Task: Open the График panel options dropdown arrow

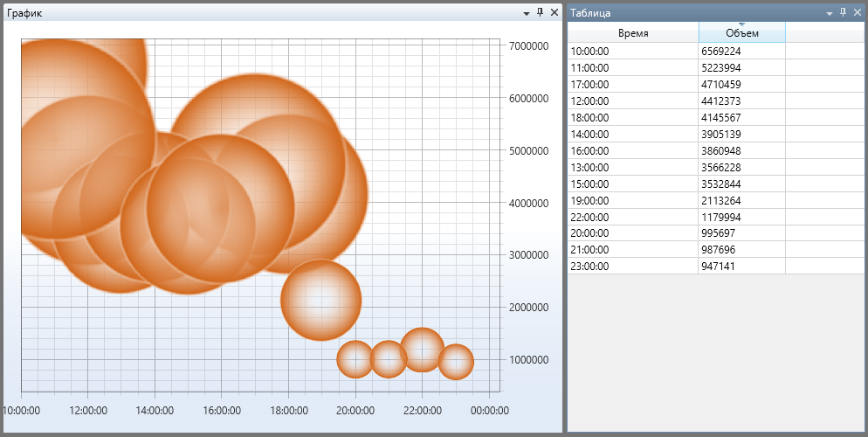Action: (x=527, y=13)
